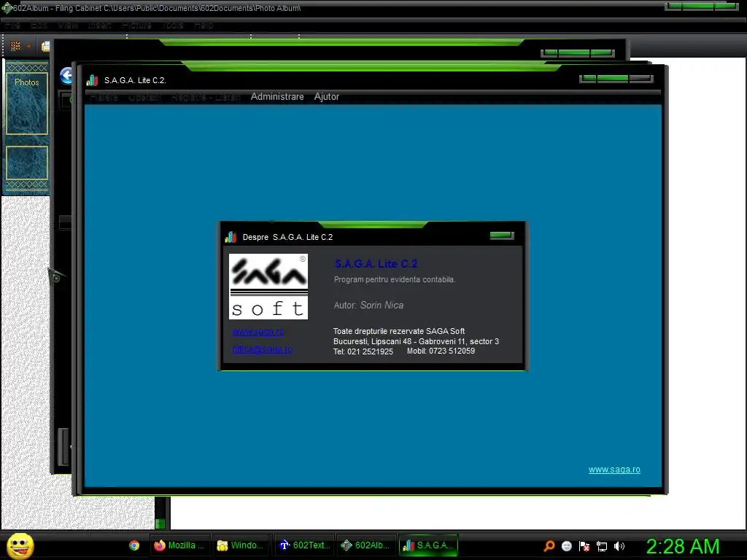Viewport: 747px width, 560px height.
Task: Close the Despre S.A.G.A. Lite C.2 dialog
Action: (x=502, y=235)
